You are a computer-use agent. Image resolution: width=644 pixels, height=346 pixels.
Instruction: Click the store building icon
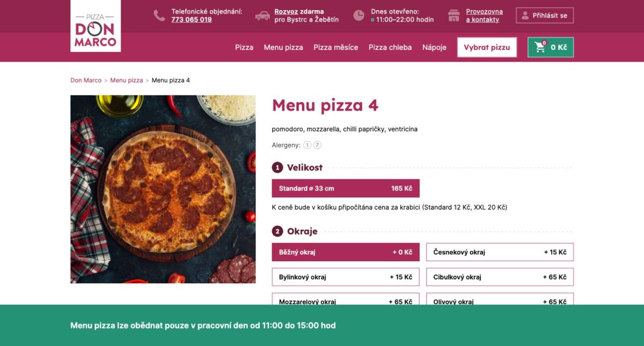point(454,16)
